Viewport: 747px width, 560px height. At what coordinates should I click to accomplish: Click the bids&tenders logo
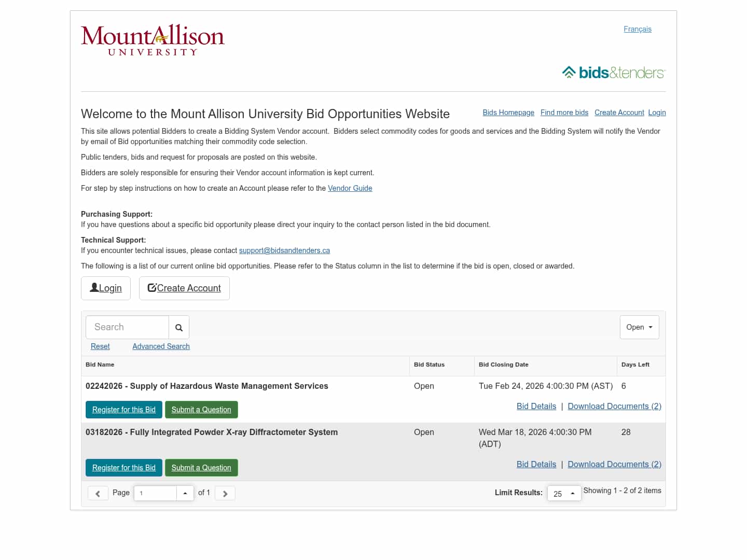[x=613, y=73]
